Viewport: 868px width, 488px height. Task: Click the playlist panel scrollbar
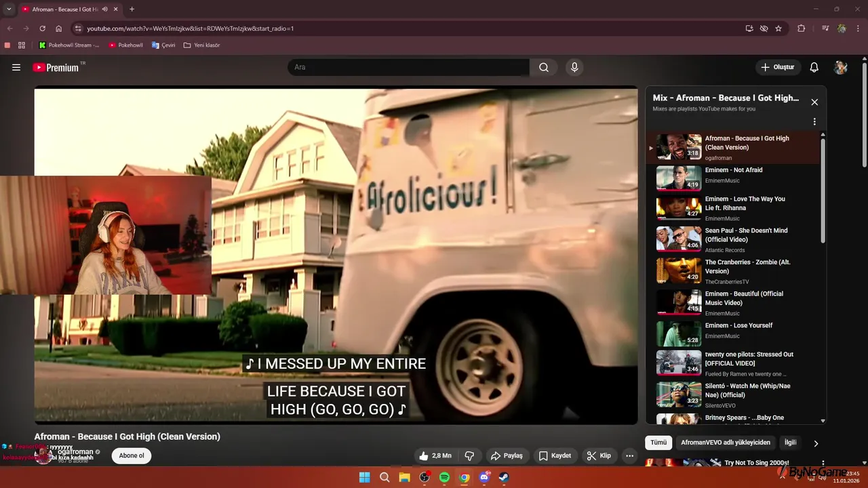pos(823,190)
